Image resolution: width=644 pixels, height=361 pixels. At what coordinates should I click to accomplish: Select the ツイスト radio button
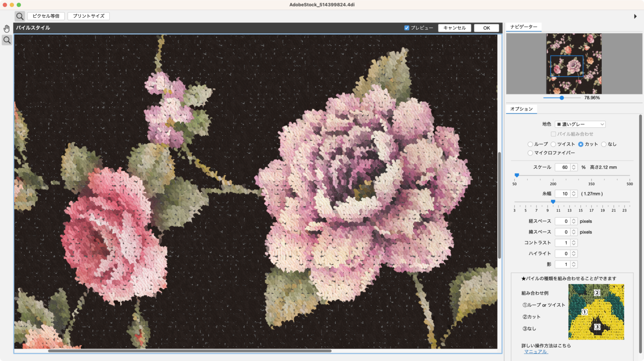(x=553, y=144)
